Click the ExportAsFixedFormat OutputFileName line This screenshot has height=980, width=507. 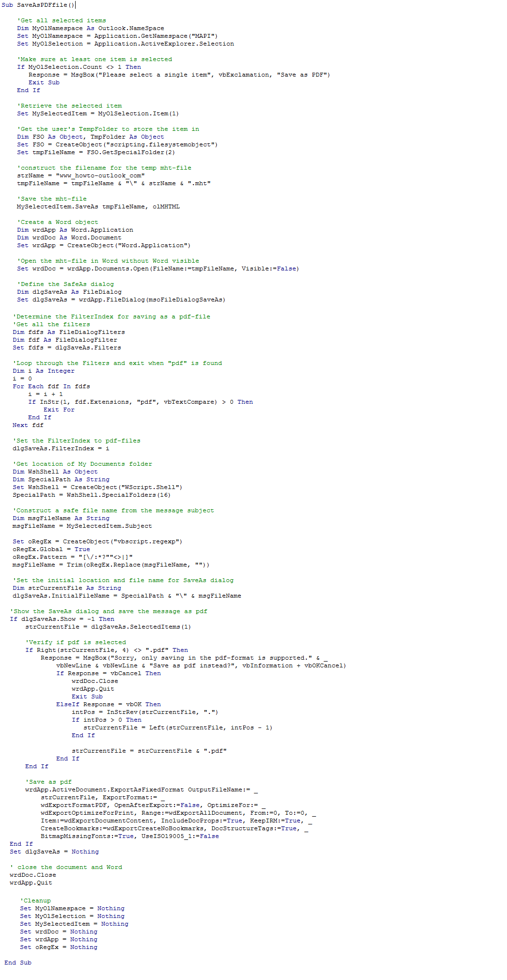[142, 790]
